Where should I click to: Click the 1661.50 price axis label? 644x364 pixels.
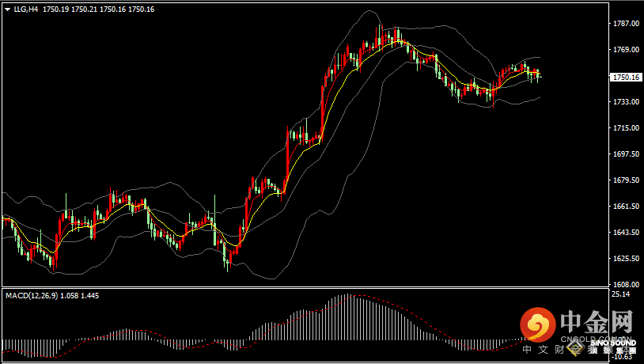pos(625,207)
